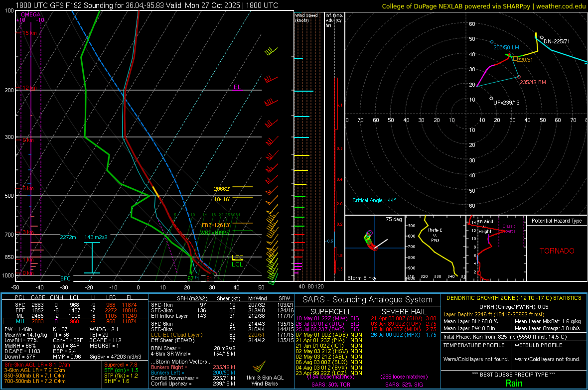Click the 1km & 6km AGL wind barbs graphic

(259, 367)
